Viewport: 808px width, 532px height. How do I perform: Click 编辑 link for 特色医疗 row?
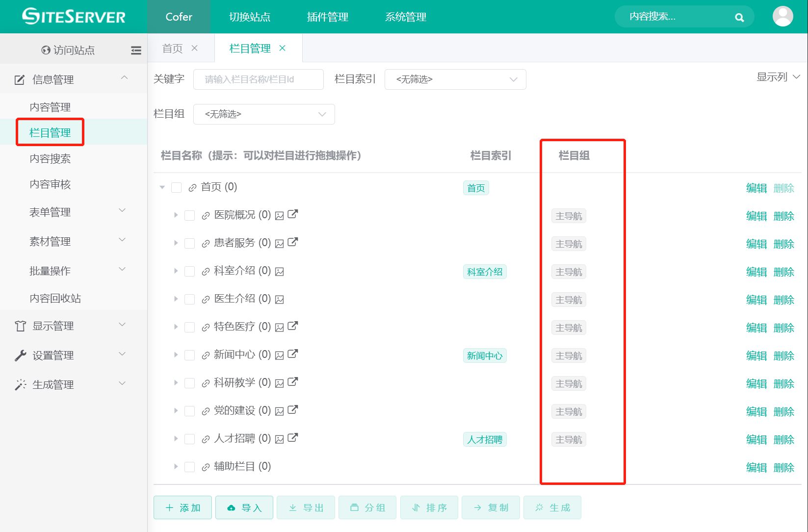[756, 328]
